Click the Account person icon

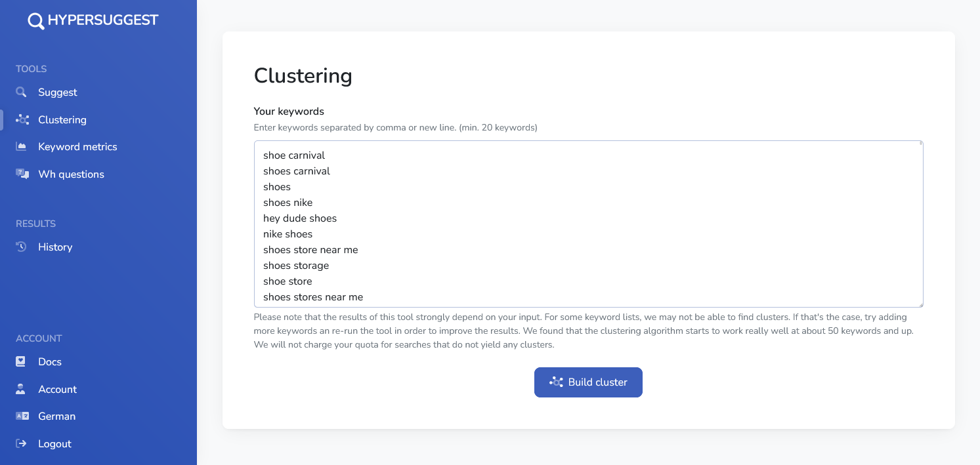pos(21,389)
